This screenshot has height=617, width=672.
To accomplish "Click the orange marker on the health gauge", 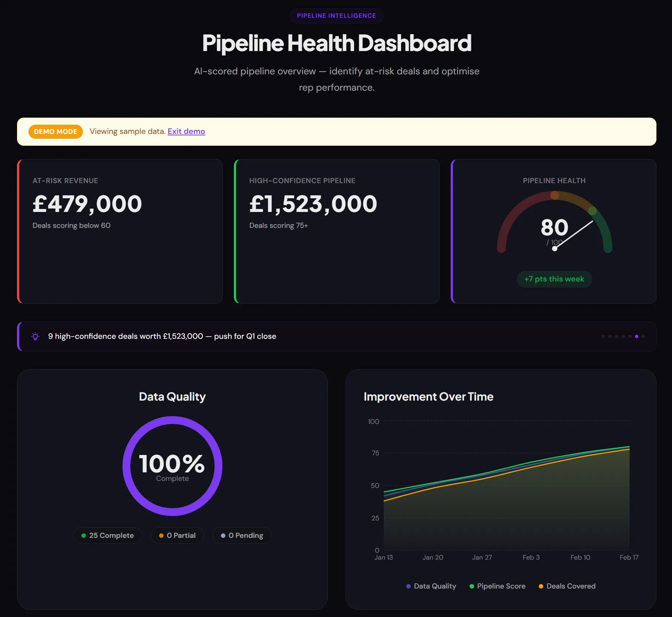I will [554, 195].
